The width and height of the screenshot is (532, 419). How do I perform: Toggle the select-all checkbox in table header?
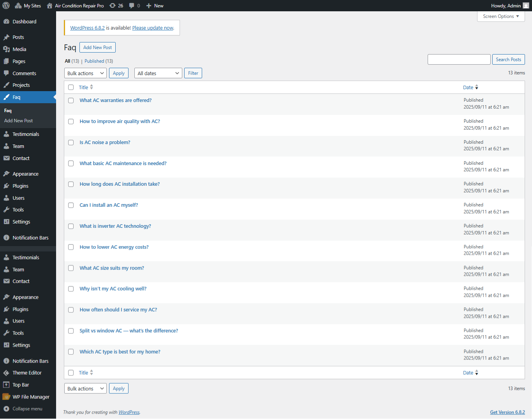point(71,87)
